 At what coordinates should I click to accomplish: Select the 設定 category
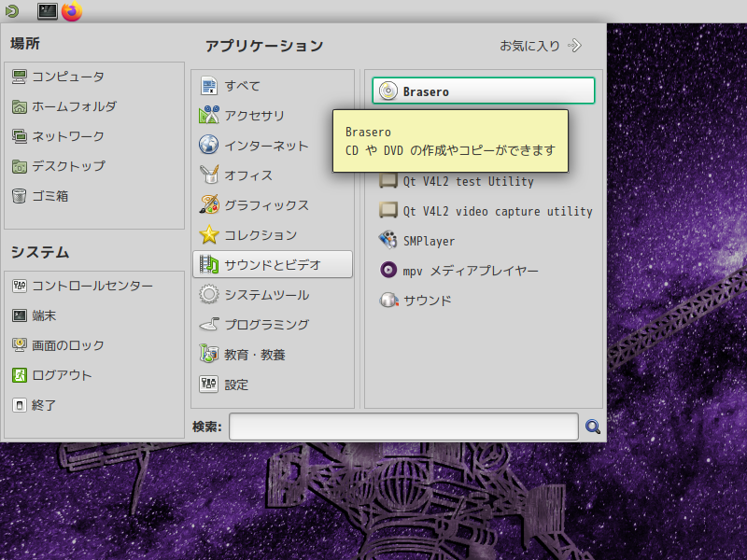(x=273, y=385)
